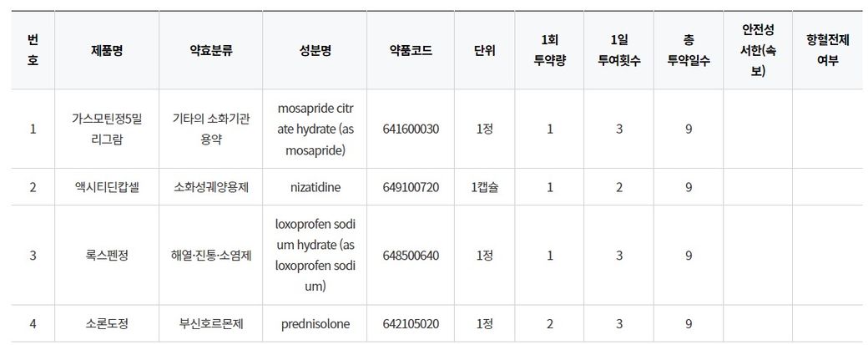
Task: Click the 단위 column header
Action: [484, 50]
